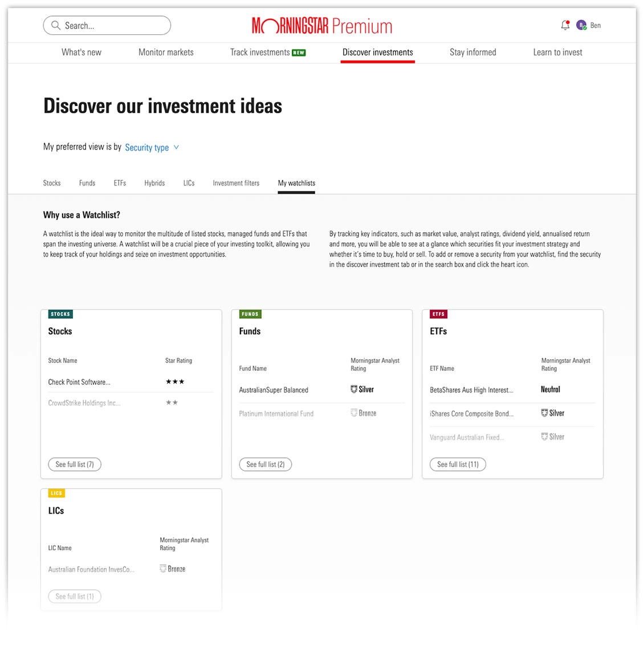
Task: Open the Ben user profile avatar
Action: [x=581, y=25]
